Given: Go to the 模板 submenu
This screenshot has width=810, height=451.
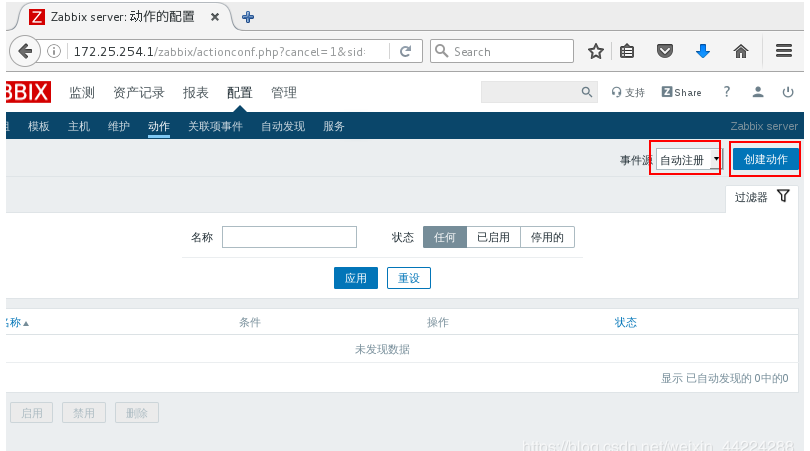Looking at the screenshot, I should point(39,126).
